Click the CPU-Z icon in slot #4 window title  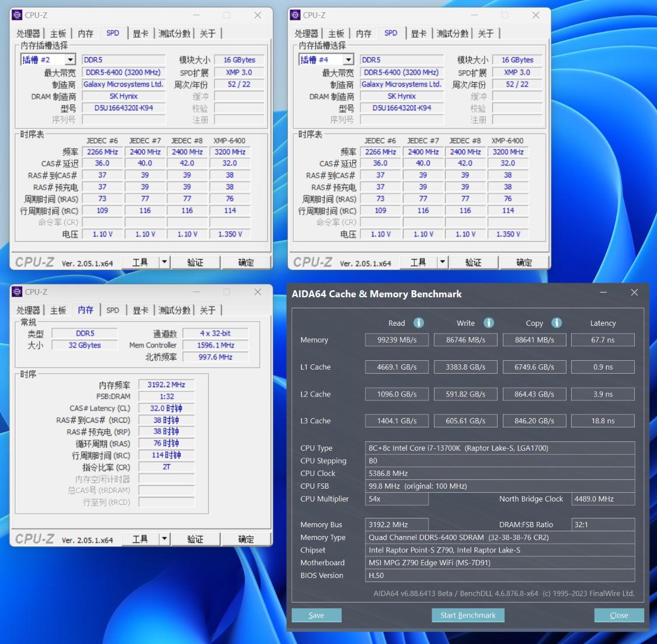tap(296, 15)
